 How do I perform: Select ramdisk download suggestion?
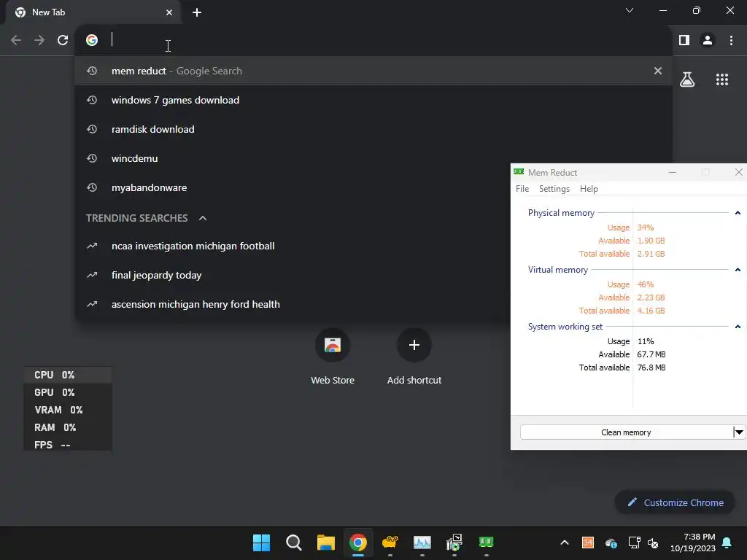373,129
